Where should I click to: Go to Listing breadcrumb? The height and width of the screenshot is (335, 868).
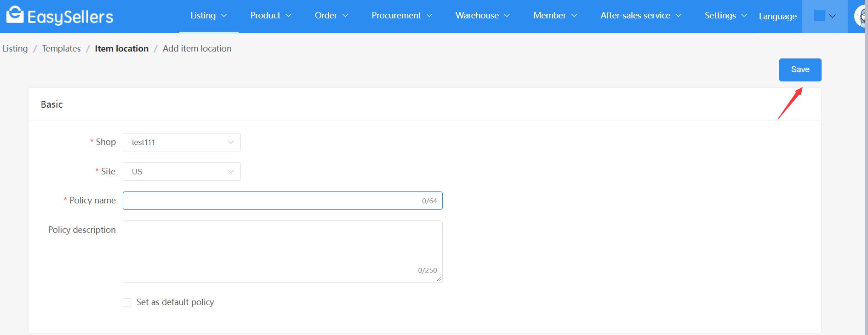(15, 48)
